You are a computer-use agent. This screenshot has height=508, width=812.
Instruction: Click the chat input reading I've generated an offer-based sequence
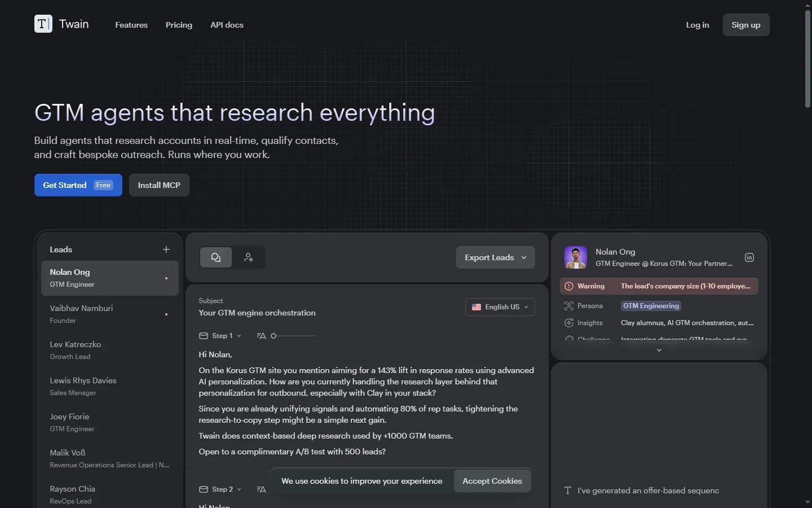(647, 491)
